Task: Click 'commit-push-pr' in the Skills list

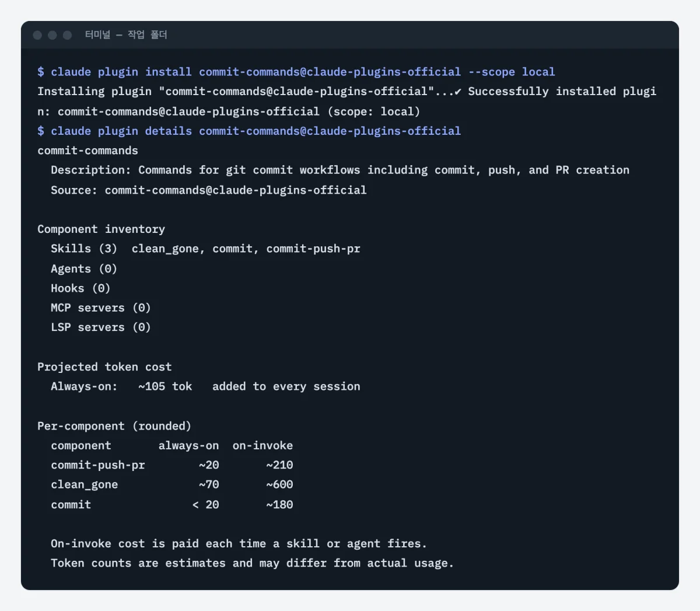Action: [x=313, y=249]
